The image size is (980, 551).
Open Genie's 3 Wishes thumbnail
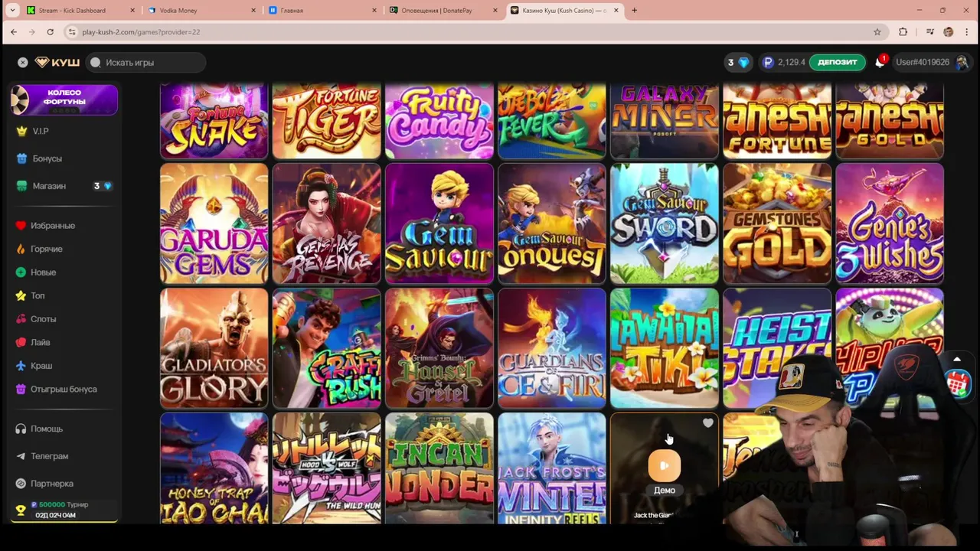pyautogui.click(x=890, y=223)
